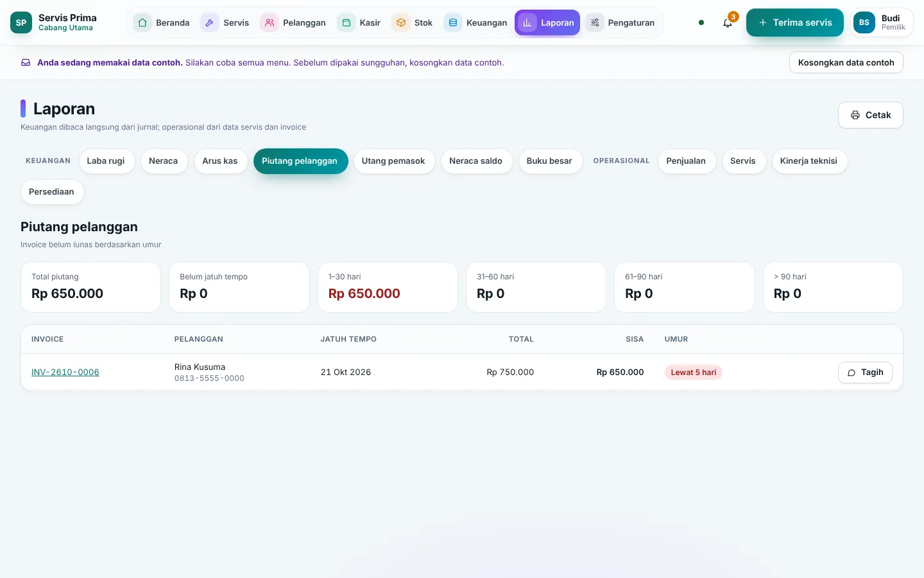Open the Persediaan report tab

[51, 192]
